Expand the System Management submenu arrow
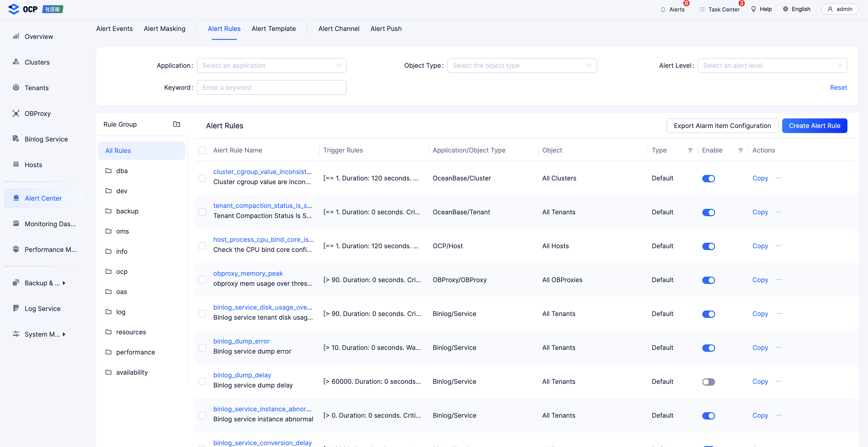 pos(64,334)
